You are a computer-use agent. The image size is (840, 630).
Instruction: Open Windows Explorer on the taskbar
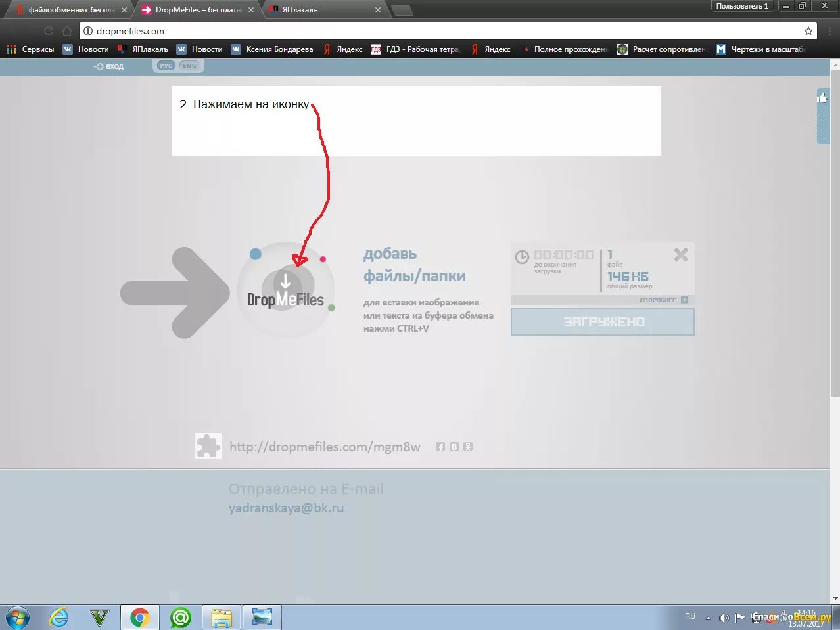222,618
